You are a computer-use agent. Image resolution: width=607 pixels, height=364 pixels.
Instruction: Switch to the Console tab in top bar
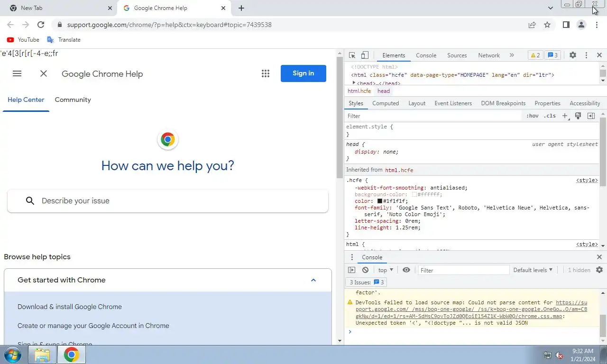pyautogui.click(x=426, y=55)
